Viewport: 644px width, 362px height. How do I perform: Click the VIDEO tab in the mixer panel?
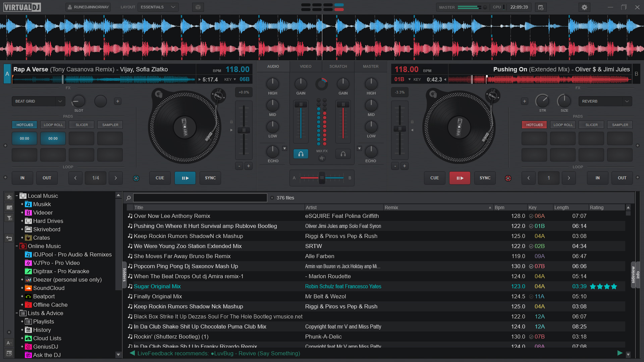tap(306, 66)
